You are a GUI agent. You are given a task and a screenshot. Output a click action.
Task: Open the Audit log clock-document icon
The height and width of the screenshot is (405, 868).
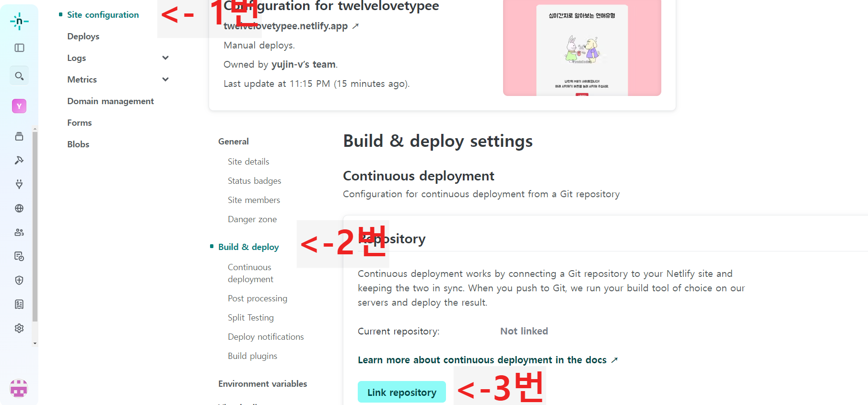click(x=19, y=256)
